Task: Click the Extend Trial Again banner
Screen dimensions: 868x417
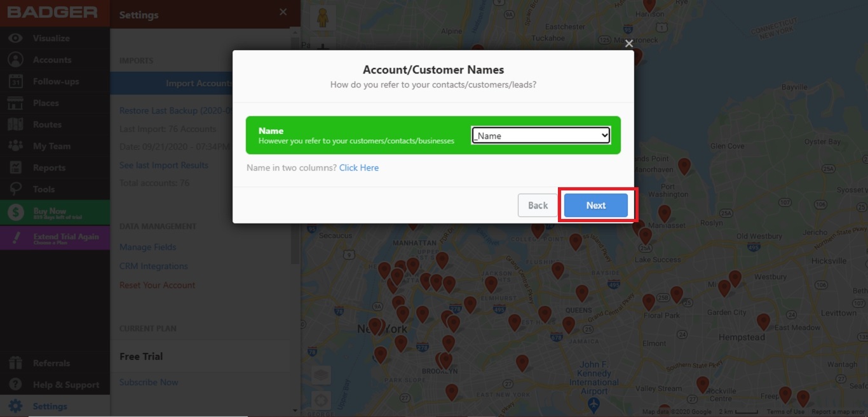Action: point(55,238)
